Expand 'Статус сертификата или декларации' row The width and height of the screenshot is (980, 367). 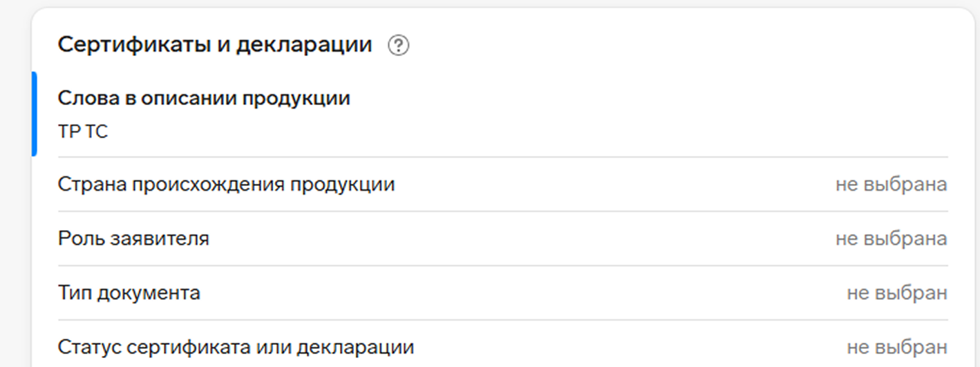point(502,346)
